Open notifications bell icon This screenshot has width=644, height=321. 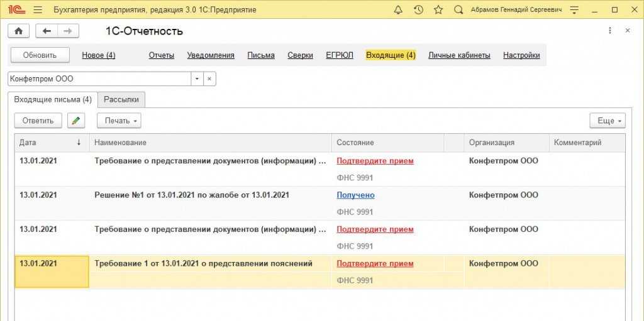398,9
